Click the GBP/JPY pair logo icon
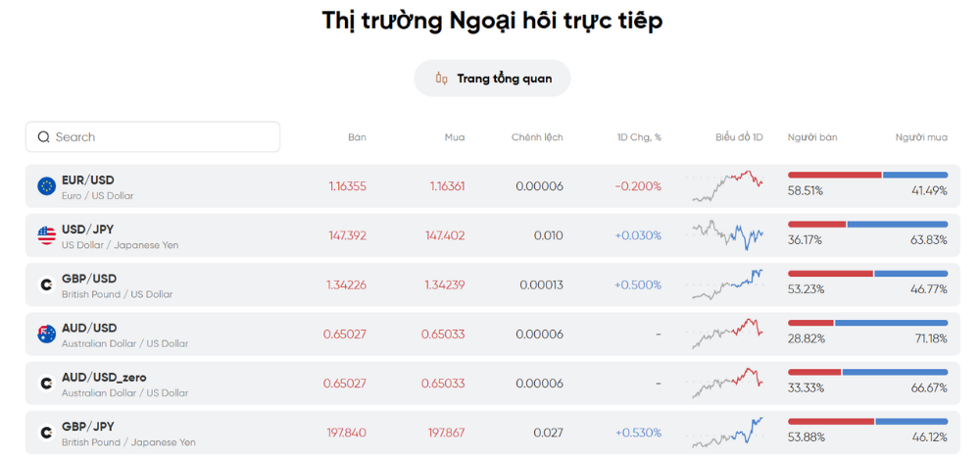 pos(46,433)
